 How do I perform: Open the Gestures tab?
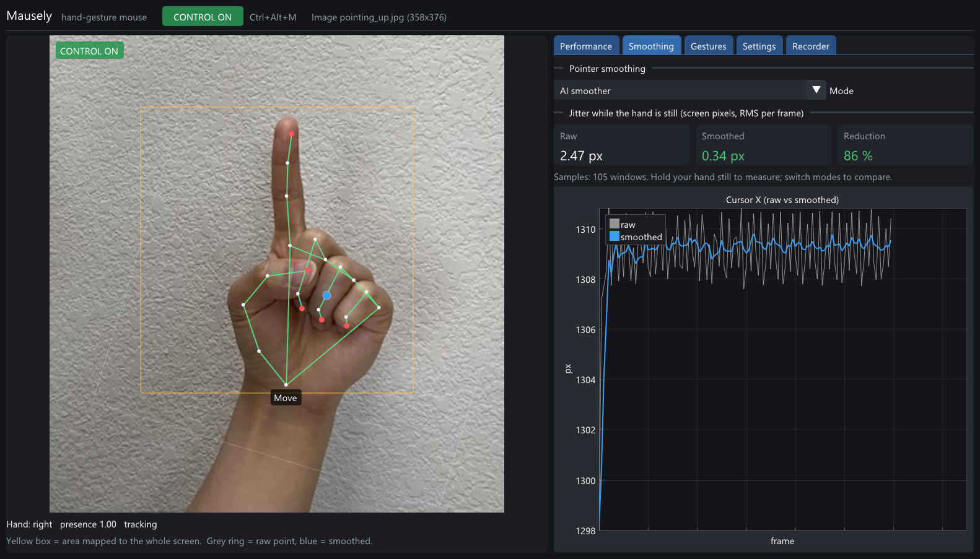(709, 46)
